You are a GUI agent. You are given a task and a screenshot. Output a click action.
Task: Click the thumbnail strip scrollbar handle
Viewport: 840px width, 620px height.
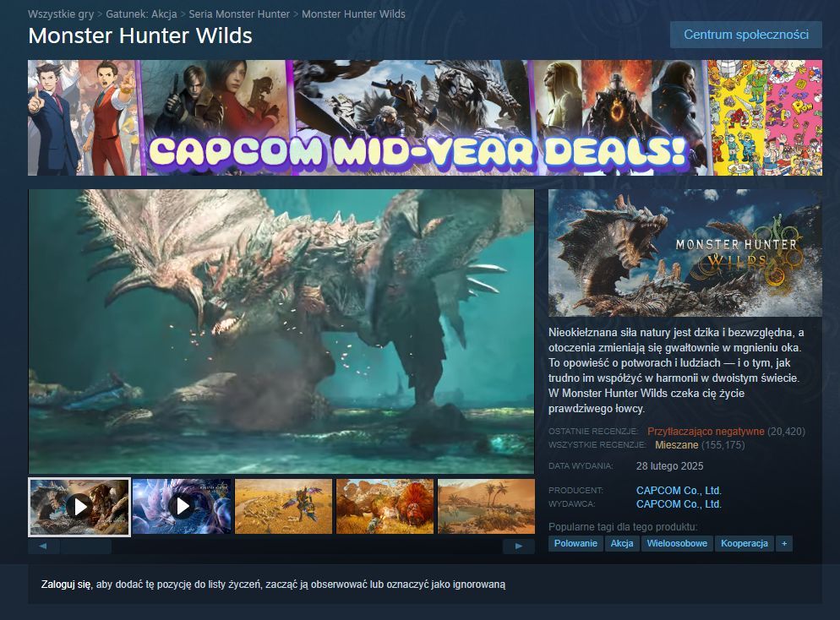pyautogui.click(x=85, y=547)
